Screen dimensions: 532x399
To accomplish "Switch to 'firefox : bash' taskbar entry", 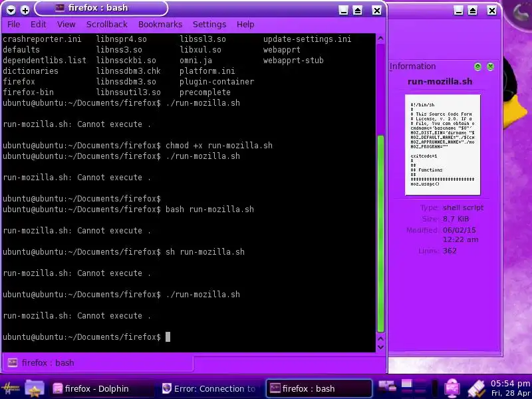I will pos(319,388).
